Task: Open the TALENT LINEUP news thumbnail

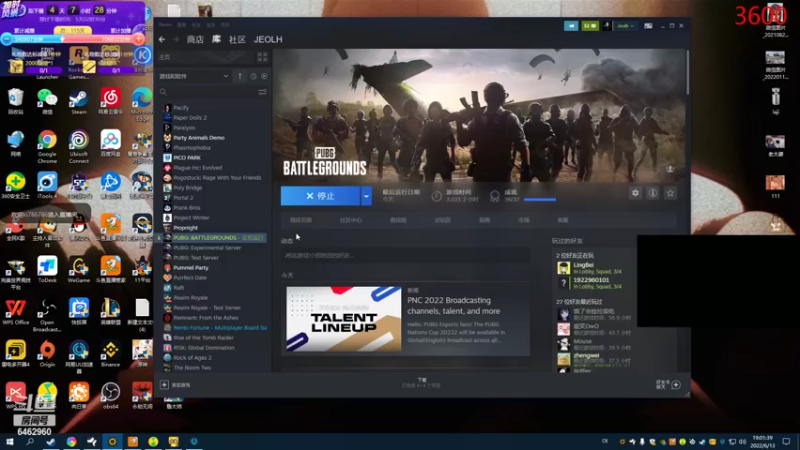Action: (344, 319)
